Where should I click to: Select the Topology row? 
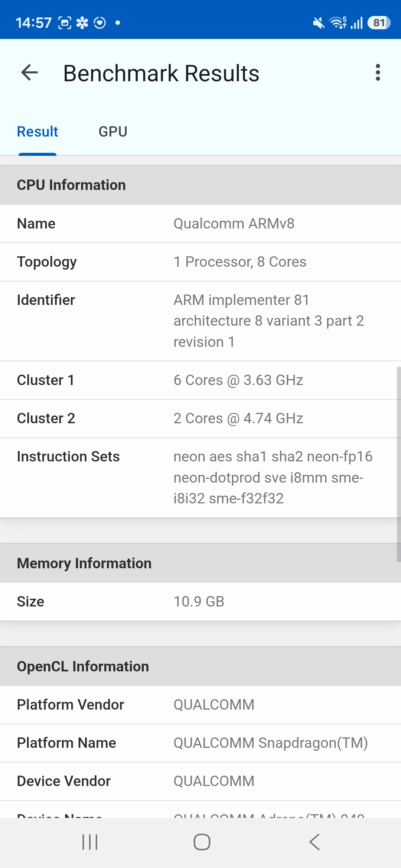[200, 262]
